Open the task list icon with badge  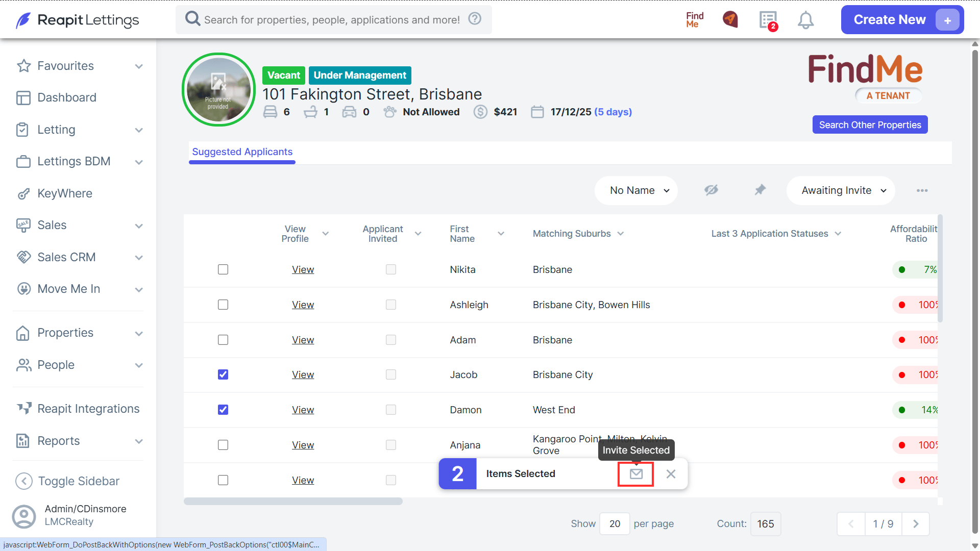coord(768,20)
